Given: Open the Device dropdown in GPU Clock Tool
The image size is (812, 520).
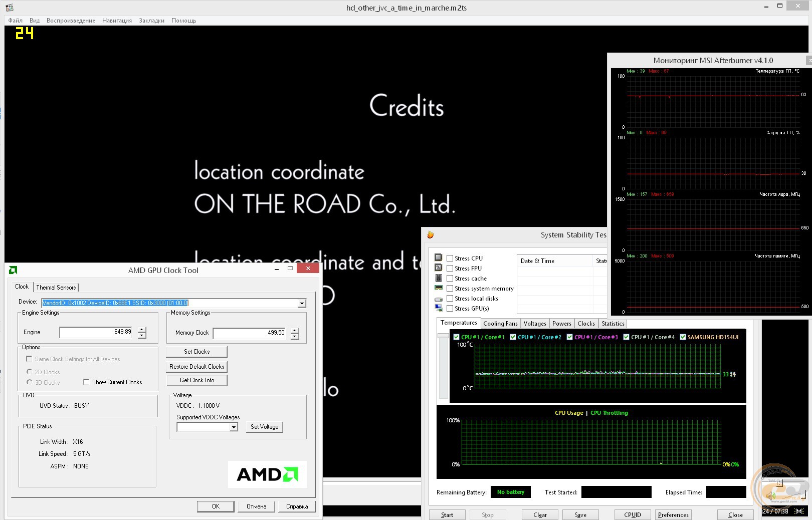Looking at the screenshot, I should coord(302,303).
